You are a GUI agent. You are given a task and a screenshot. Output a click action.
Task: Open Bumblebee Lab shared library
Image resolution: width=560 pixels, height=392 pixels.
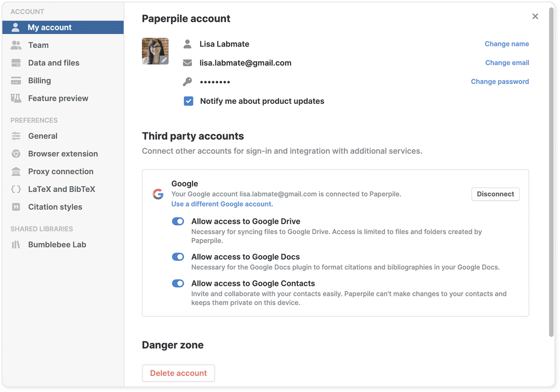click(57, 245)
